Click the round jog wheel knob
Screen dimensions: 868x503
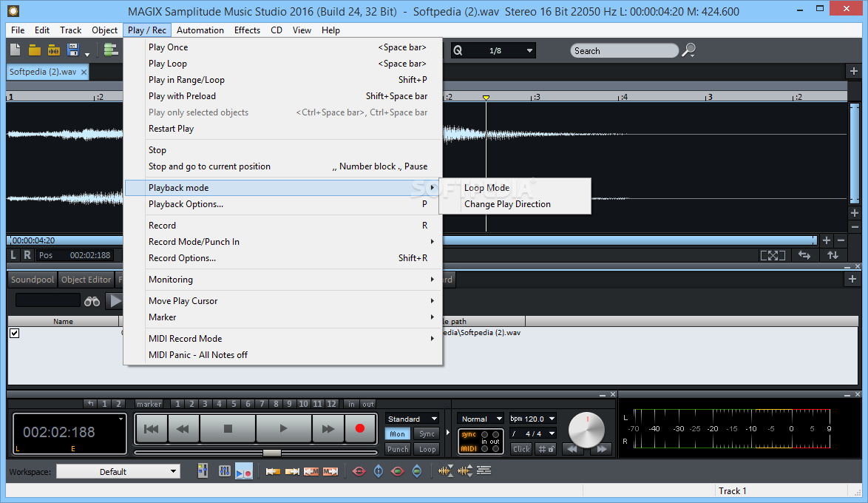coord(586,429)
